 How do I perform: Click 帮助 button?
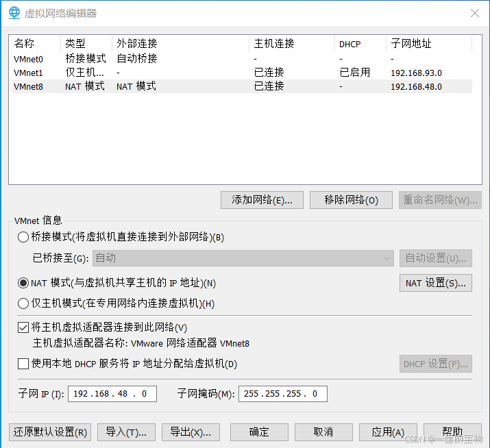click(x=452, y=432)
